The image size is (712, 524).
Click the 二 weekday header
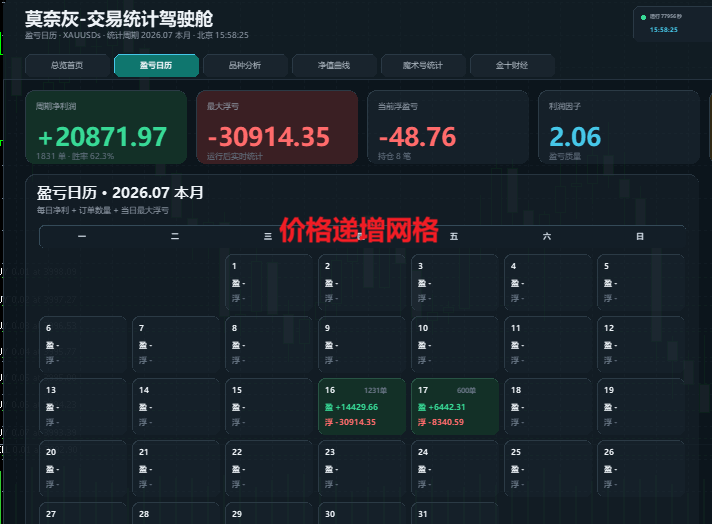point(175,236)
